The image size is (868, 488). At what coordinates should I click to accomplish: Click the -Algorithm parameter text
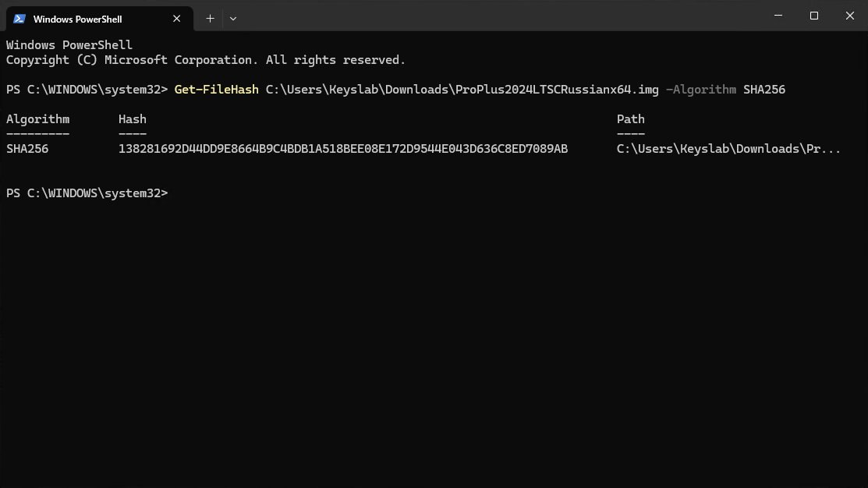(701, 90)
